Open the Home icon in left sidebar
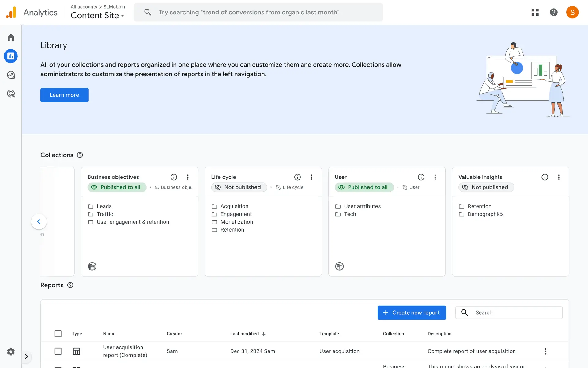Viewport: 588px width, 368px height. coord(11,37)
